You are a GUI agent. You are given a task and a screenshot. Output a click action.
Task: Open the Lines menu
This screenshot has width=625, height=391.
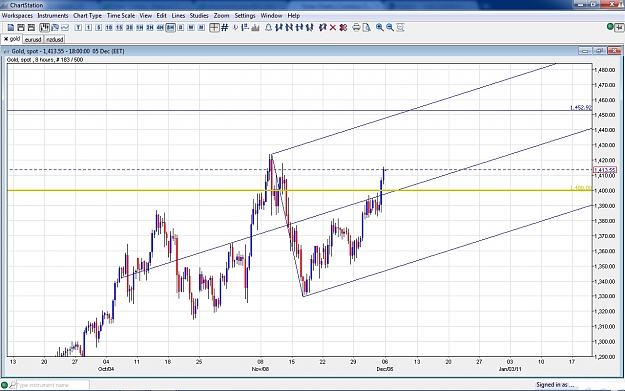click(x=178, y=16)
